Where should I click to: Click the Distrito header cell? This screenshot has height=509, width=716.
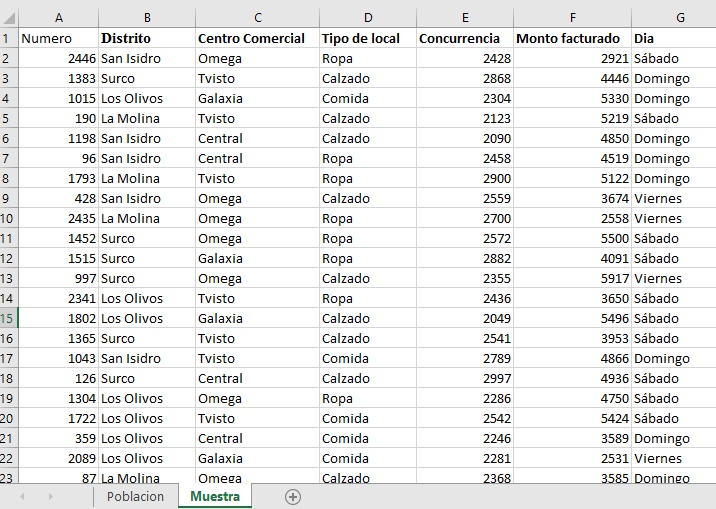pyautogui.click(x=147, y=38)
